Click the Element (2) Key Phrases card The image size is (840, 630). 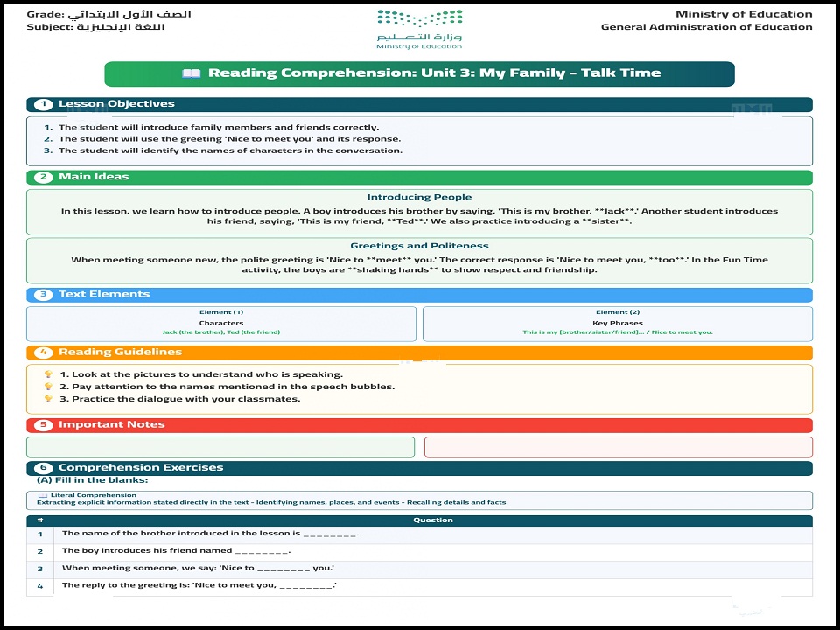click(618, 324)
